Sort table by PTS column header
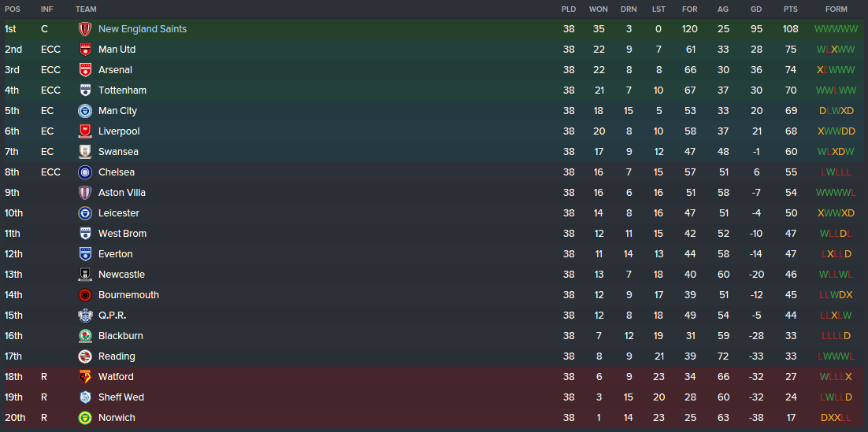Screen dimensions: 868x432 tap(791, 9)
